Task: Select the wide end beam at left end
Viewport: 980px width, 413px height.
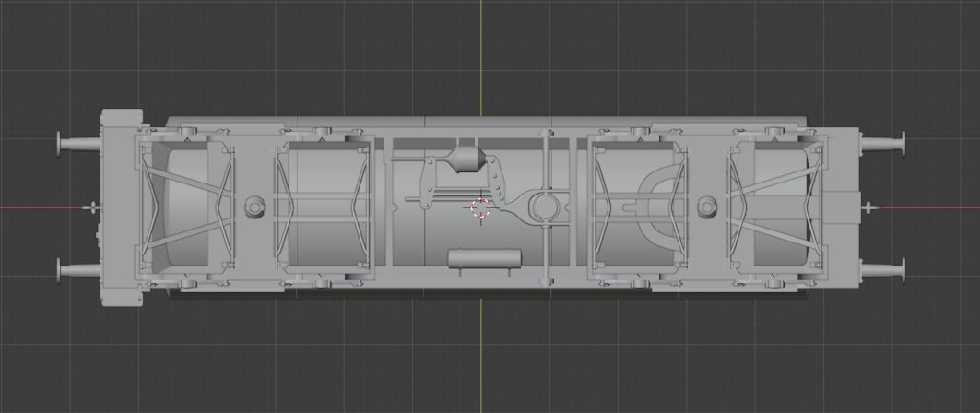Action: point(122,208)
